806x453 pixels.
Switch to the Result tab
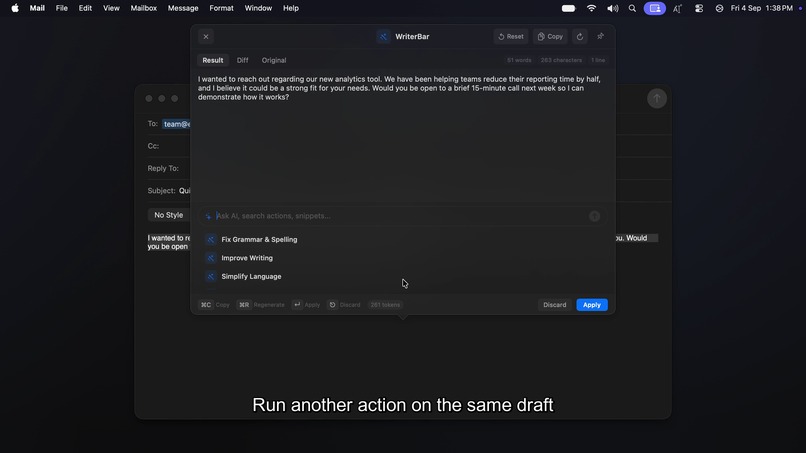pos(213,60)
